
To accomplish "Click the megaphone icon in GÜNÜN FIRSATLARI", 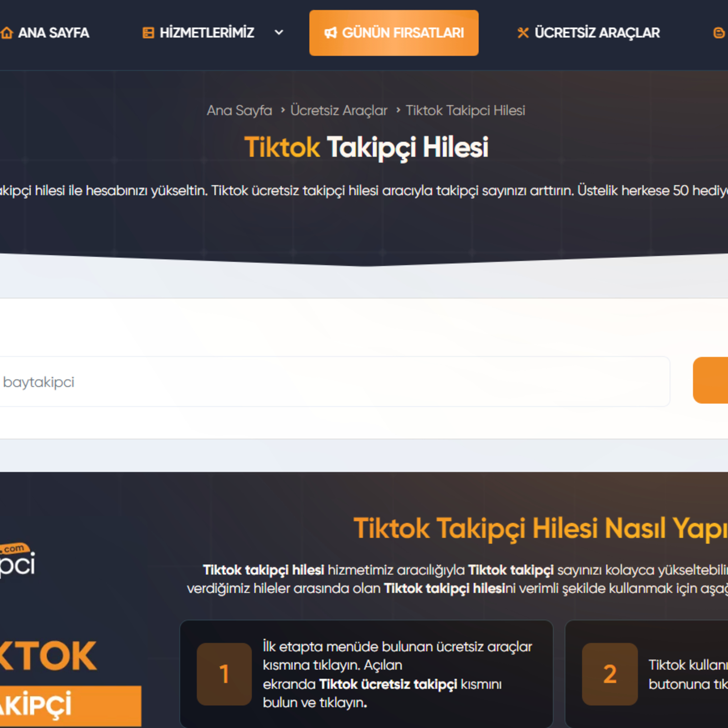I will (331, 33).
